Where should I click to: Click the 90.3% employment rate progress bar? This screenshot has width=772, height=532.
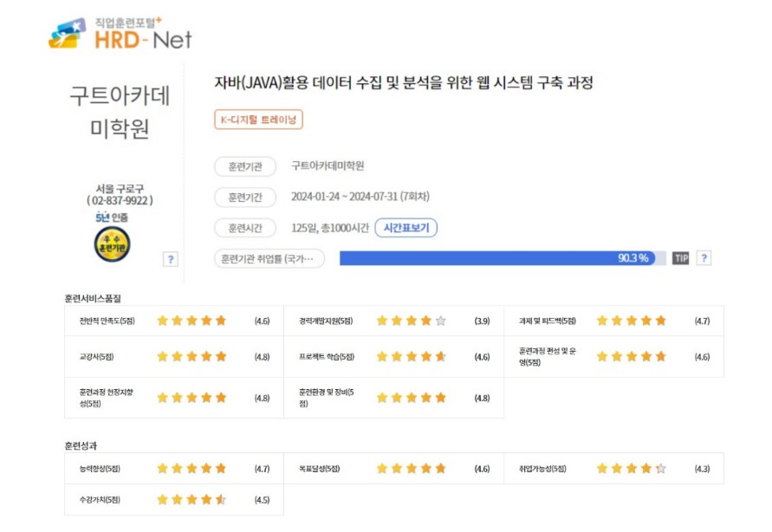point(503,258)
